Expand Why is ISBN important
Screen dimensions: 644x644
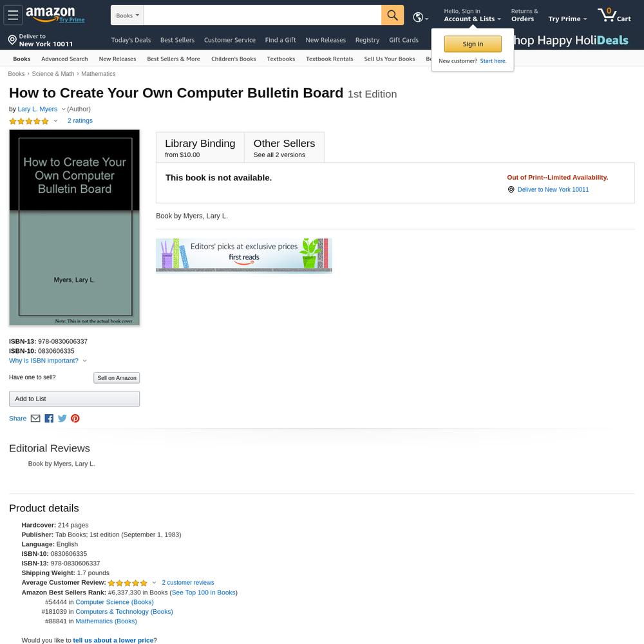point(48,360)
